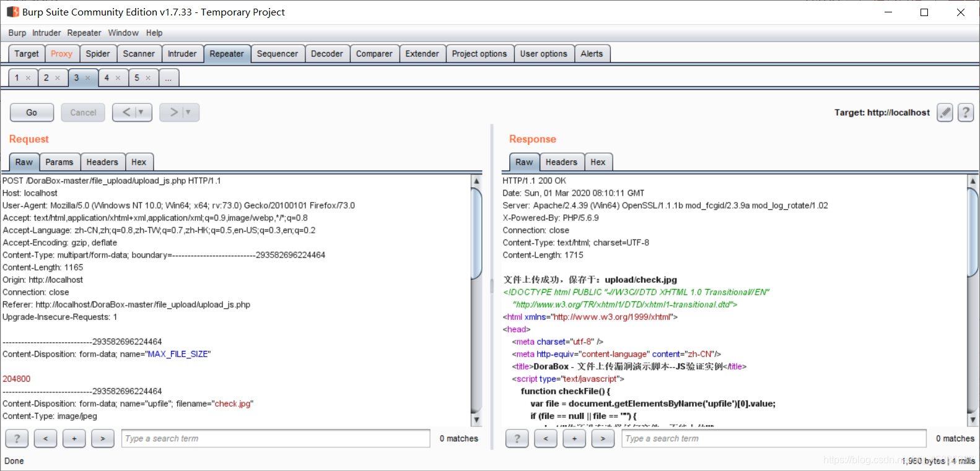980x471 pixels.
Task: Focus the response search term field
Action: [774, 438]
